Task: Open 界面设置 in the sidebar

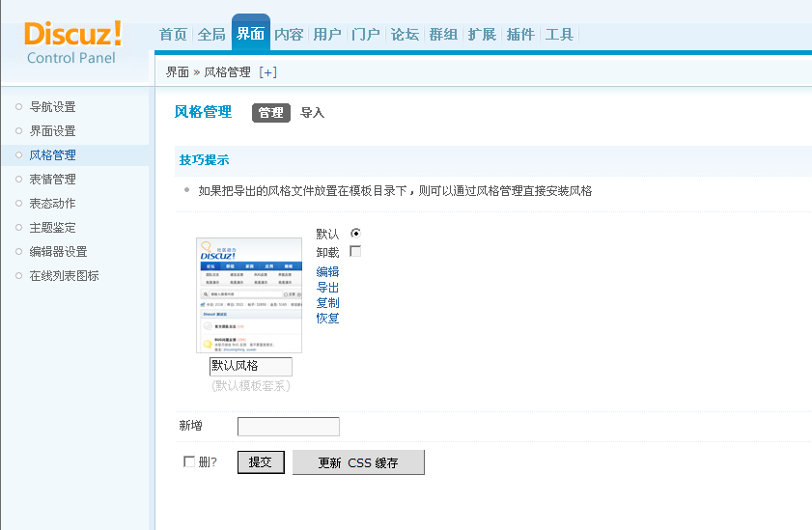Action: pos(52,131)
